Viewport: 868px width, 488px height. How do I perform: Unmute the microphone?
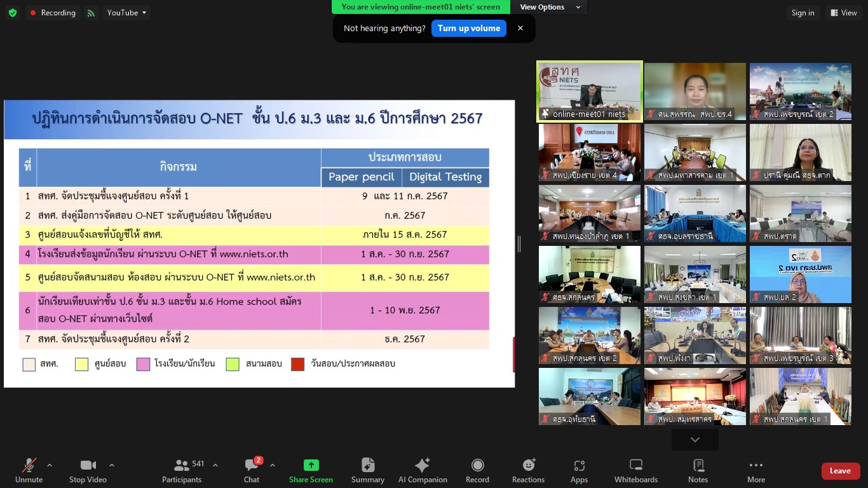pos(29,471)
